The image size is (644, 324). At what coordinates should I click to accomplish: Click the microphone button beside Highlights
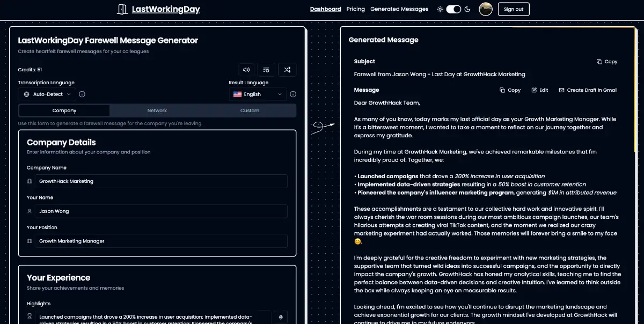tap(280, 317)
